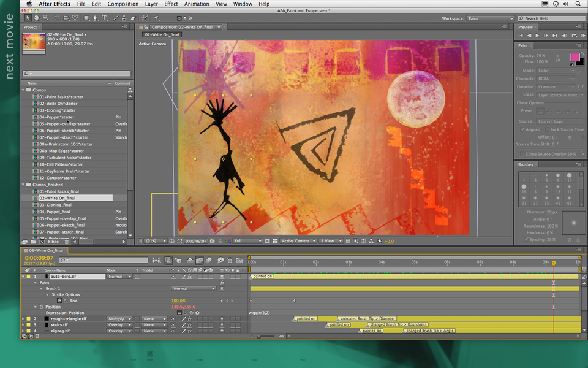This screenshot has height=368, width=588.
Task: Select the Rectangle shape tool
Action: pos(86,18)
